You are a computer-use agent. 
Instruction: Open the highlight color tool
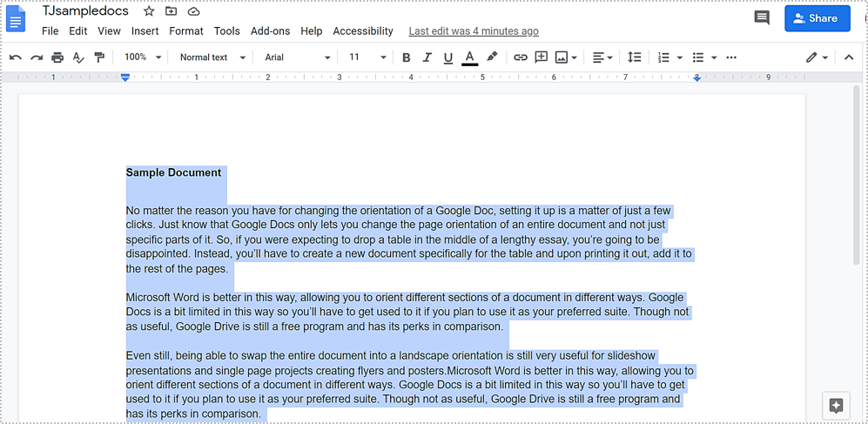click(x=492, y=57)
